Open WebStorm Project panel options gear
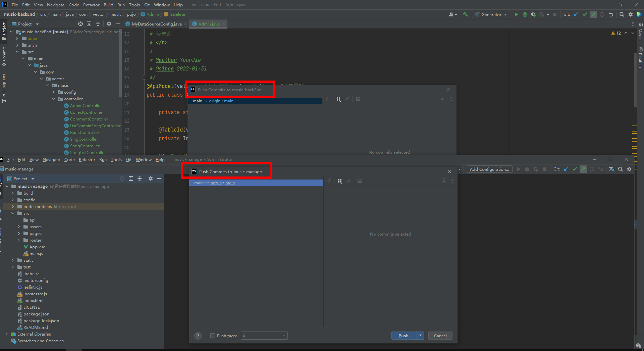 (x=151, y=179)
